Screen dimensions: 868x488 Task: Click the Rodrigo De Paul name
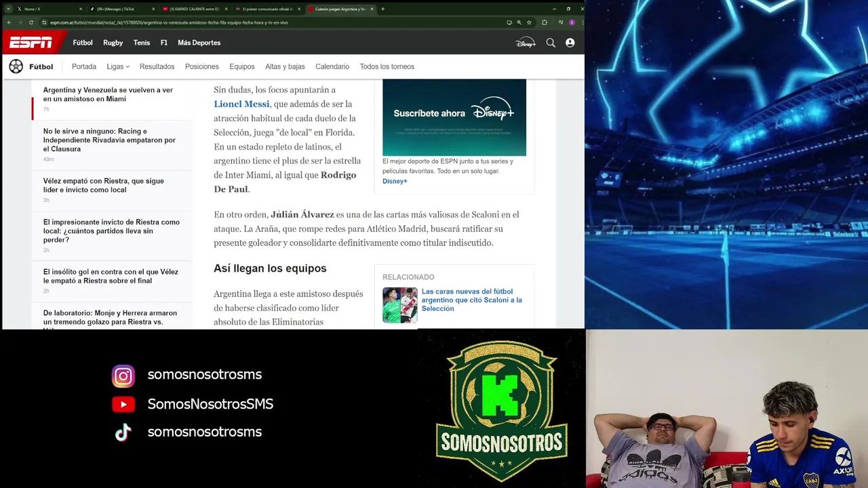coord(285,182)
